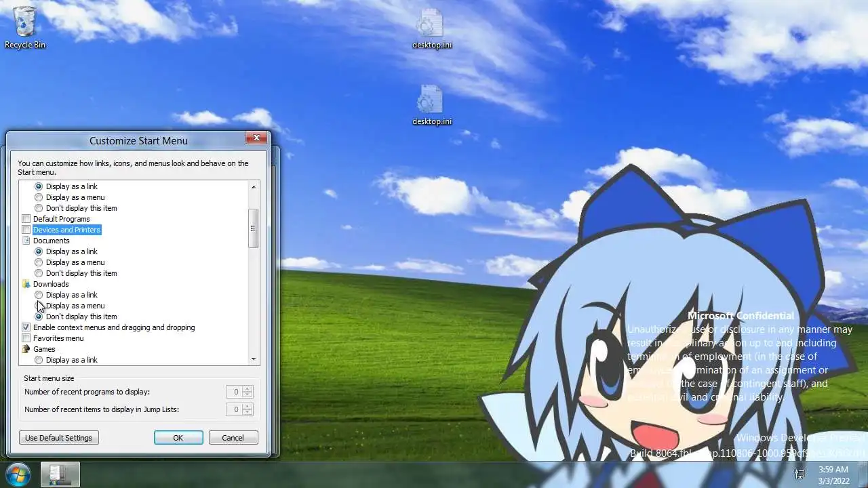Decrease recent items in Jump Lists
The width and height of the screenshot is (868, 488).
pyautogui.click(x=248, y=413)
